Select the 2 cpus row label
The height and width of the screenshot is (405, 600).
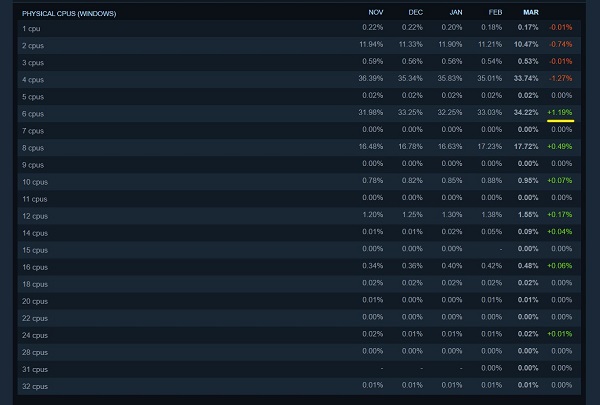pos(33,46)
